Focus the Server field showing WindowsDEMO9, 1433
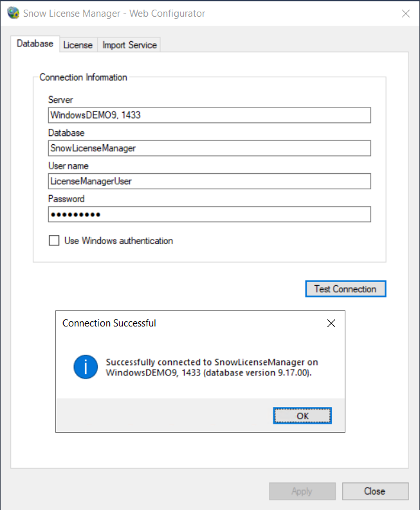Screen dimensions: 420x510 (x=209, y=115)
